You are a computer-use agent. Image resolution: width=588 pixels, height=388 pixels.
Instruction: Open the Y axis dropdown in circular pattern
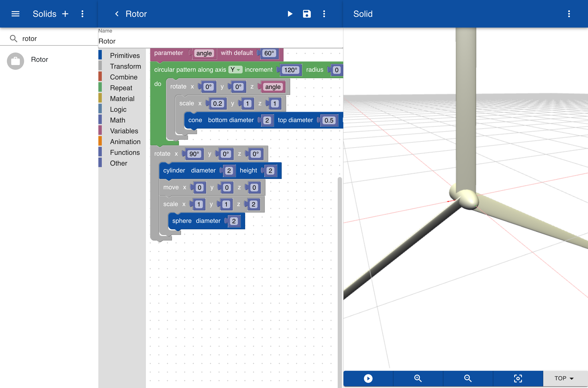point(235,70)
